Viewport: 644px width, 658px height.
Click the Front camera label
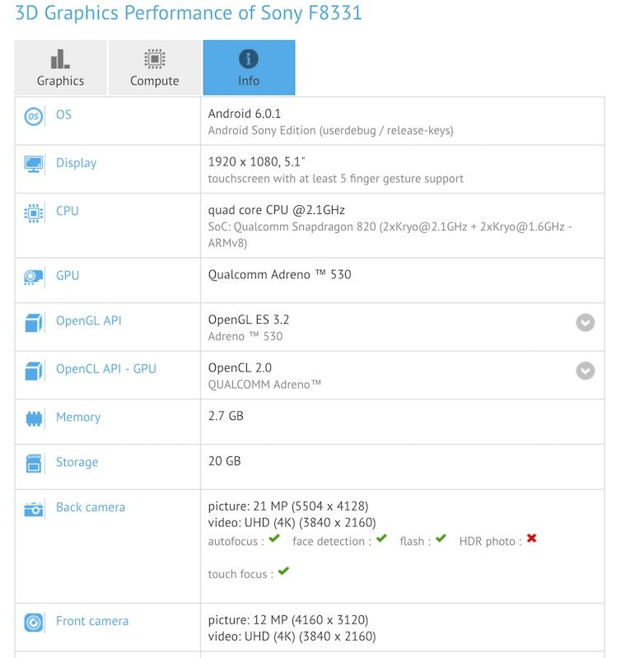click(92, 621)
